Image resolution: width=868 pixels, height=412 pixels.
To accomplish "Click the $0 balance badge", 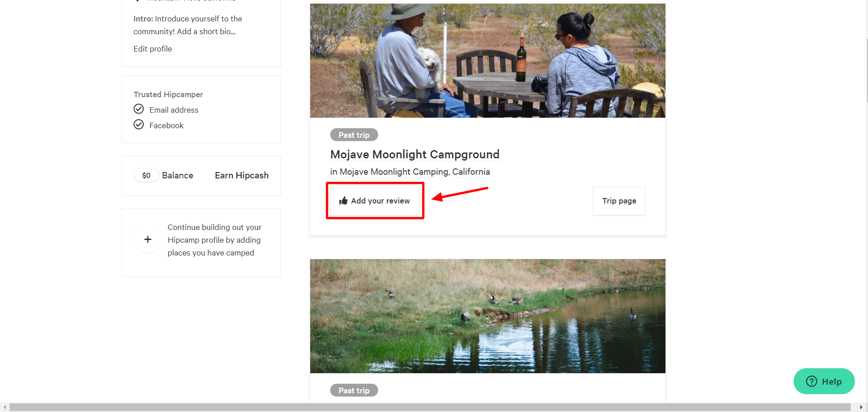I will point(146,175).
